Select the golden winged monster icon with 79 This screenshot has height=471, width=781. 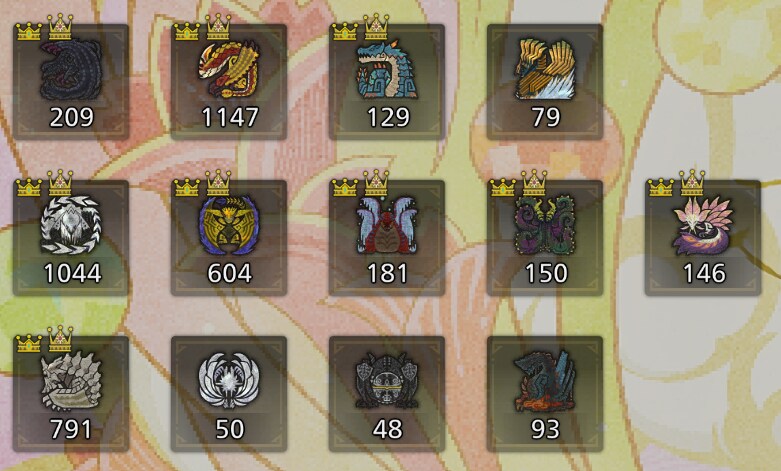545,70
